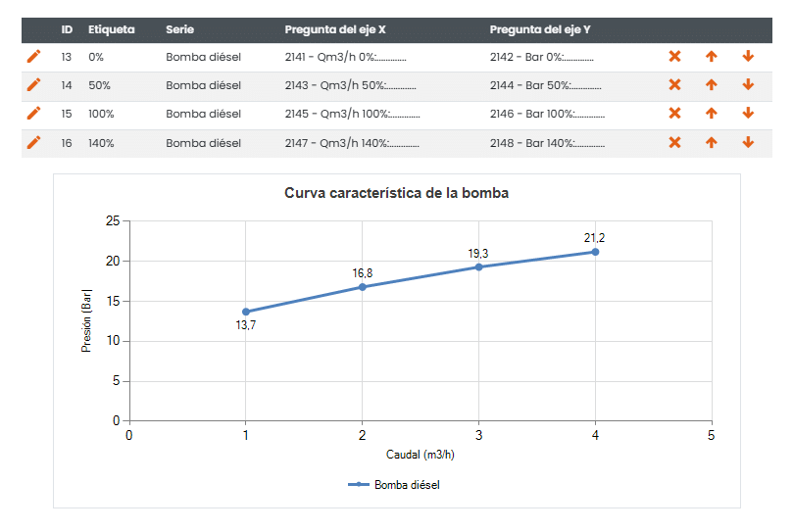The height and width of the screenshot is (532, 793).
Task: Edit the 100% row with pencil icon
Action: [34, 114]
